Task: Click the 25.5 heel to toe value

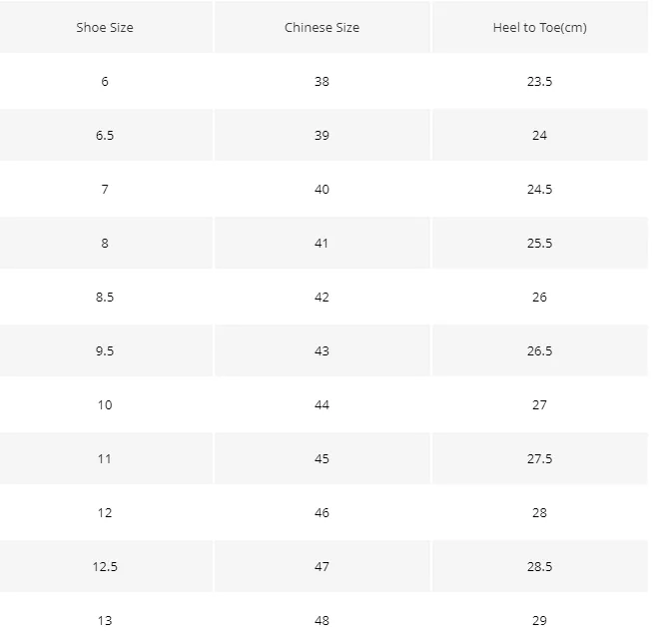Action: point(540,243)
